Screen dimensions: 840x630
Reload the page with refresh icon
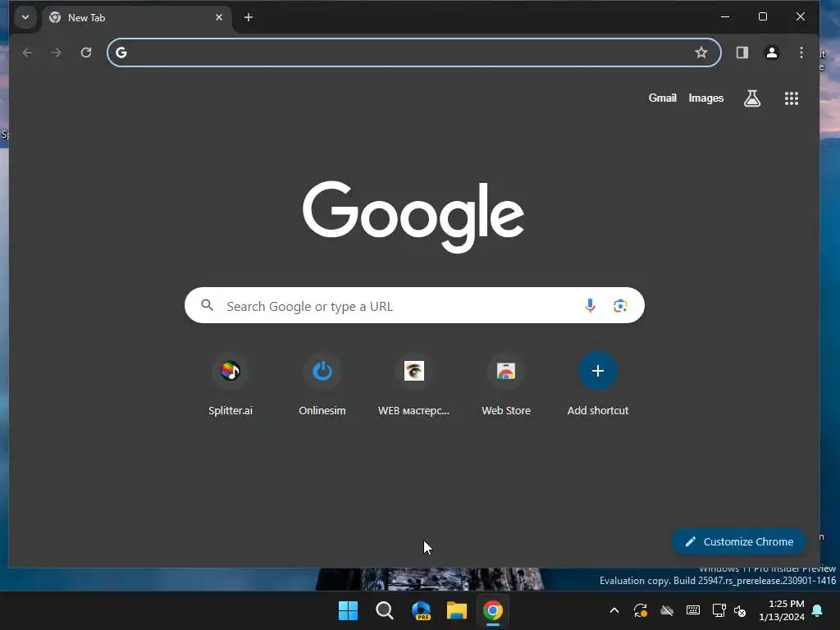(86, 52)
